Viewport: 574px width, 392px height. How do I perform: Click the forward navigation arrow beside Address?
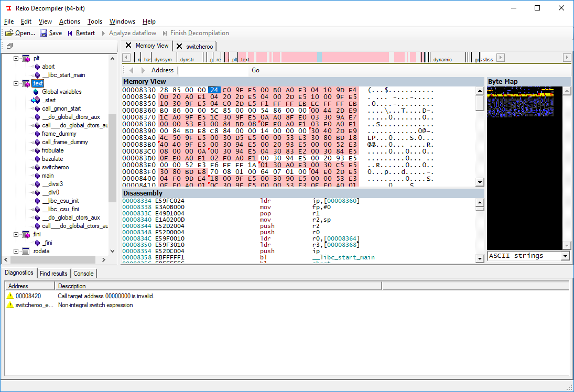click(143, 70)
